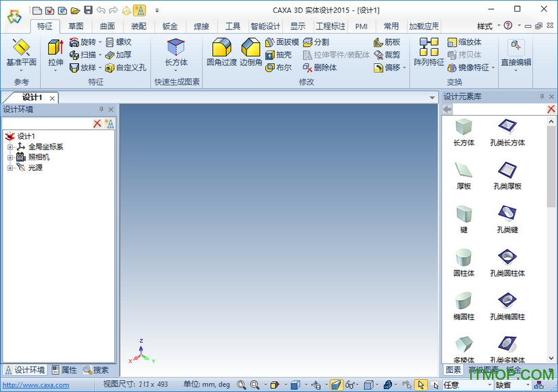Screen dimensions: 558x392
Task: Open the 自定义孔 custom hole tool
Action: pyautogui.click(x=126, y=67)
